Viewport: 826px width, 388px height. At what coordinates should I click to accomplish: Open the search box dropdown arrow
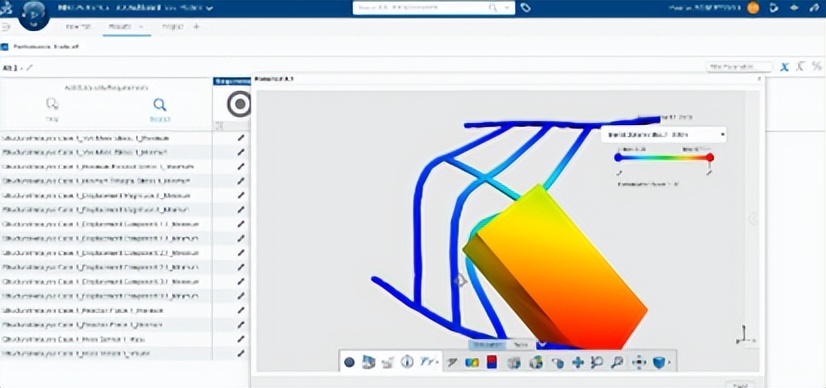(507, 8)
